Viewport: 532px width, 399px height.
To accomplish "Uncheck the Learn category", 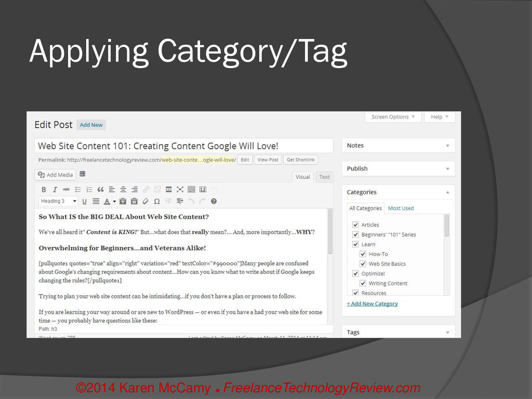I will [355, 244].
